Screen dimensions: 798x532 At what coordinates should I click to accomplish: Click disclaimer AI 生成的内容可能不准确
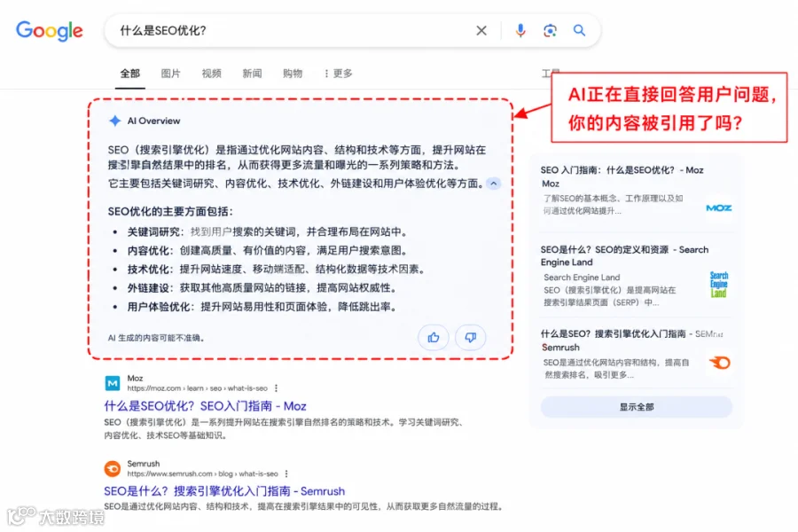pos(156,338)
